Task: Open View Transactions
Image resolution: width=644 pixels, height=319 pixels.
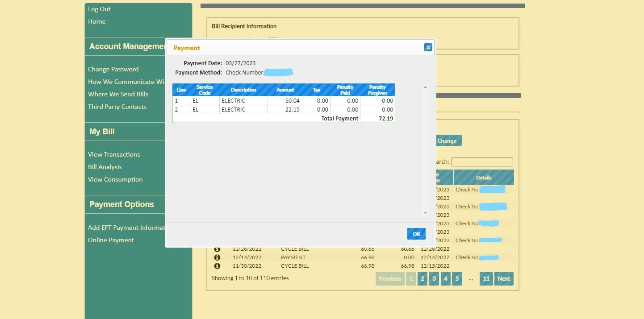Action: coord(113,154)
